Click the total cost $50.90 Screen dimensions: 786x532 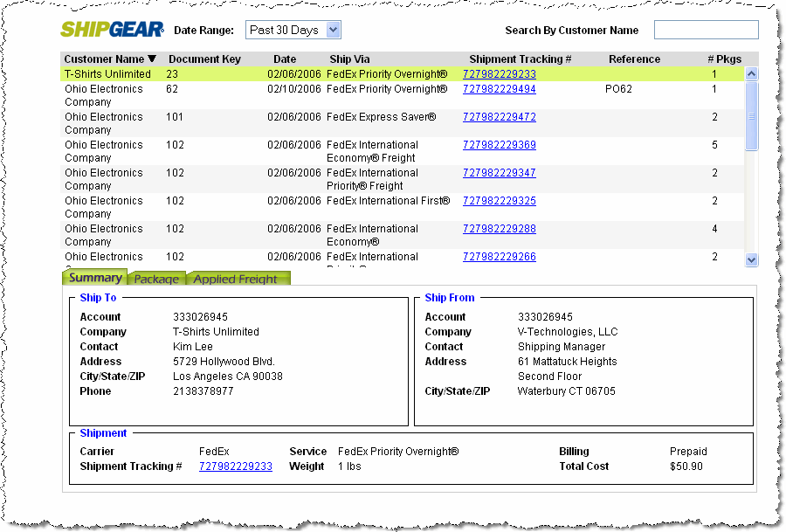pyautogui.click(x=686, y=466)
